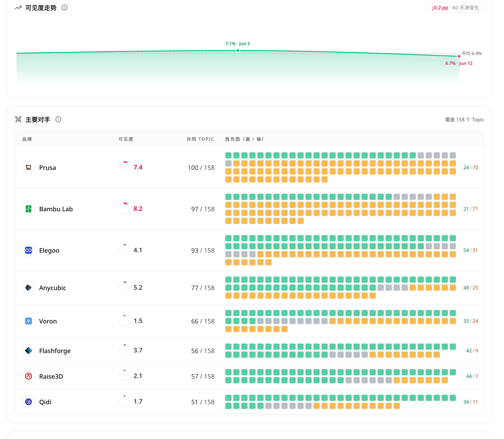Open the Anycubic brand logo
Image resolution: width=504 pixels, height=439 pixels.
click(x=28, y=288)
